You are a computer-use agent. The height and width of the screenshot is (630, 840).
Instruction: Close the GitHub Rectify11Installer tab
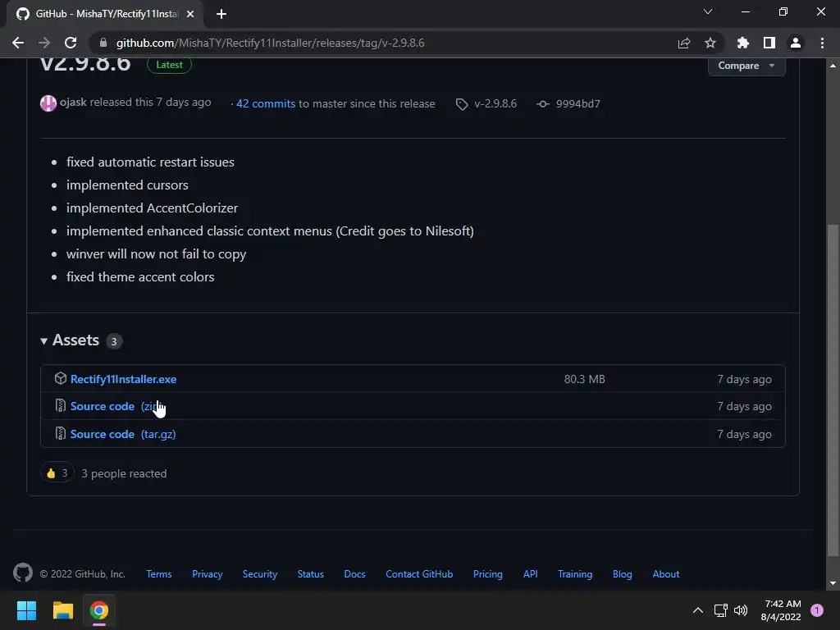pyautogui.click(x=190, y=14)
